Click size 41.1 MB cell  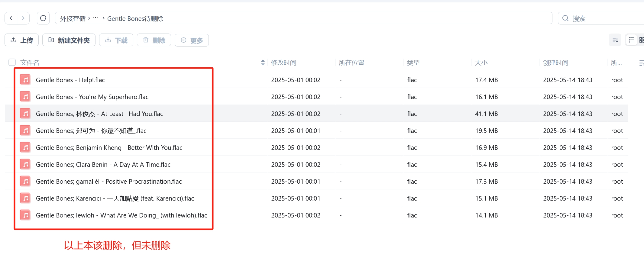pos(487,114)
